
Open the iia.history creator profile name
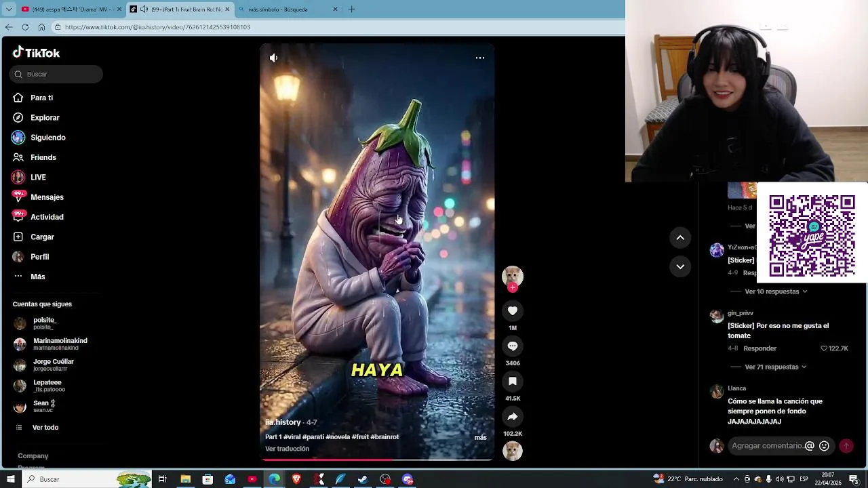(283, 422)
